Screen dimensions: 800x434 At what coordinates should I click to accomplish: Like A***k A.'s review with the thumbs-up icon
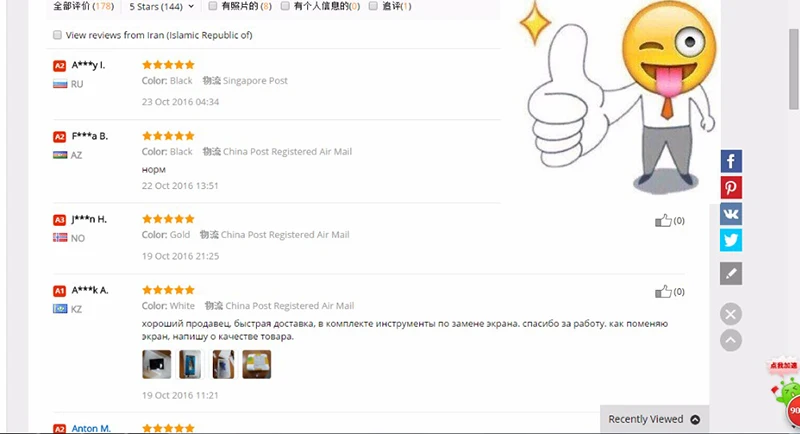tap(663, 292)
